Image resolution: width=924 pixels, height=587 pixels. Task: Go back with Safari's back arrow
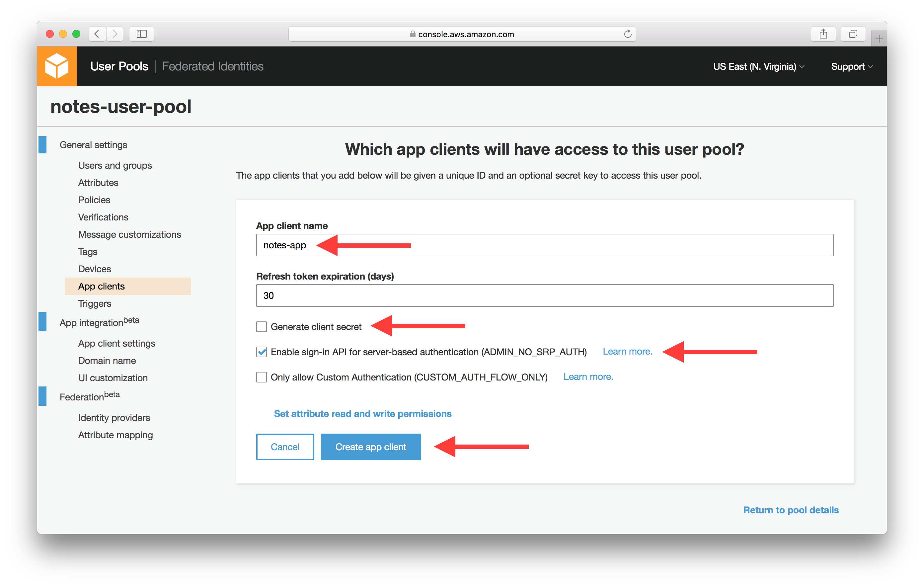tap(97, 34)
